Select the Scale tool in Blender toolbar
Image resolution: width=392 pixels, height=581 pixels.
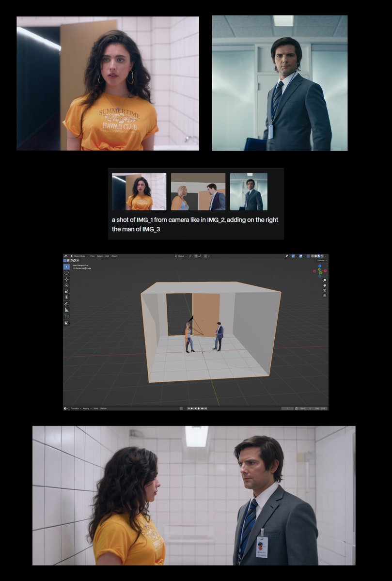tap(67, 291)
